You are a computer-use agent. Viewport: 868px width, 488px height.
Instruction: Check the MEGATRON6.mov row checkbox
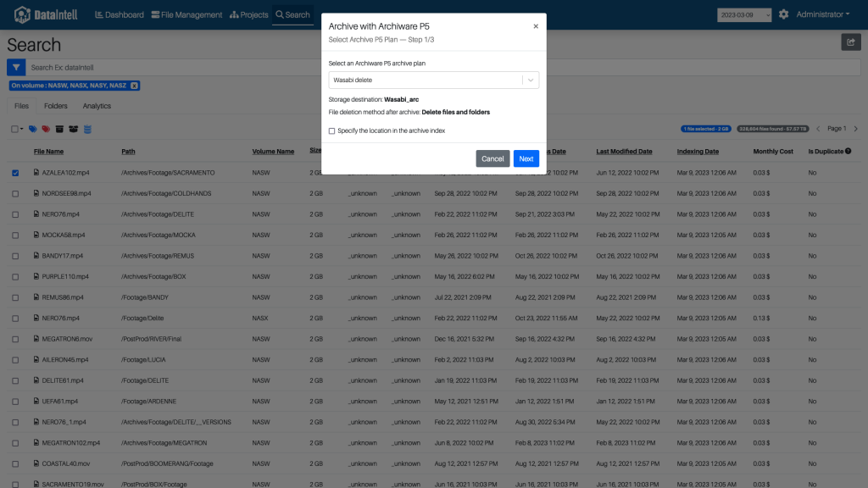coord(15,339)
